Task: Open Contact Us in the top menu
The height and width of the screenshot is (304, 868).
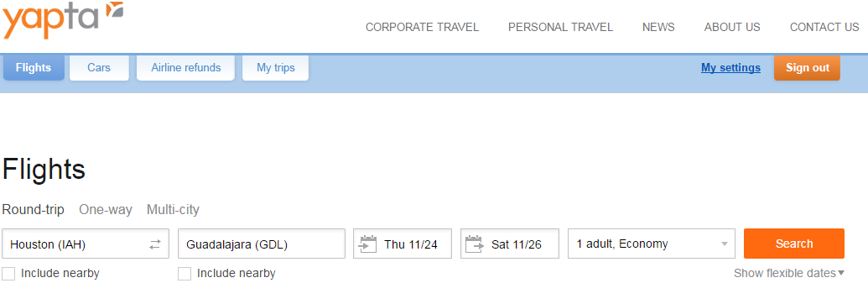Action: coord(824,27)
